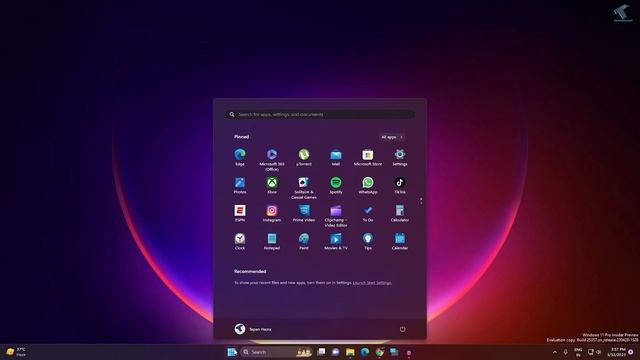Open the Edge app in Pinned
640x360 pixels.
tap(240, 157)
